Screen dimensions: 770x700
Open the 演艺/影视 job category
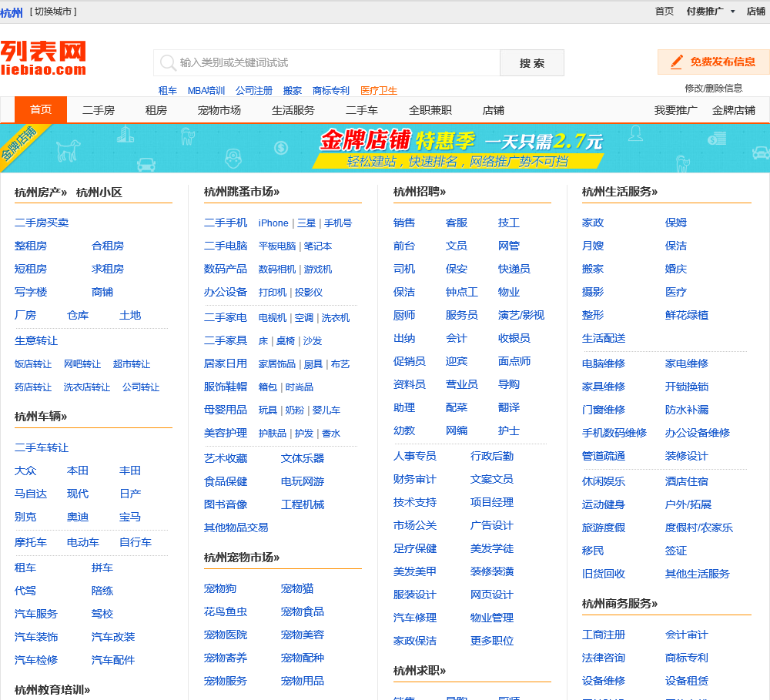coord(521,315)
